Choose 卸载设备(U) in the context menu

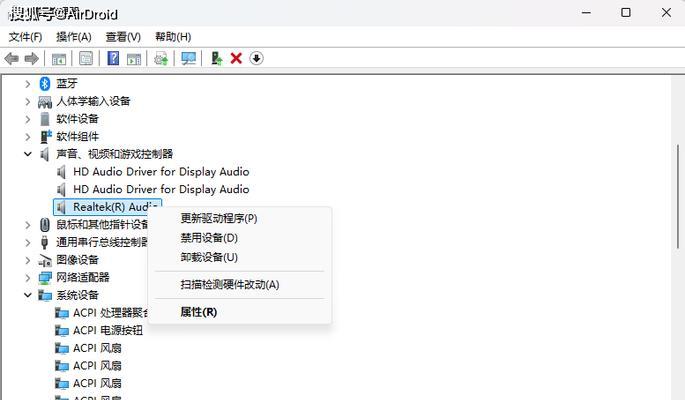[x=239, y=257]
